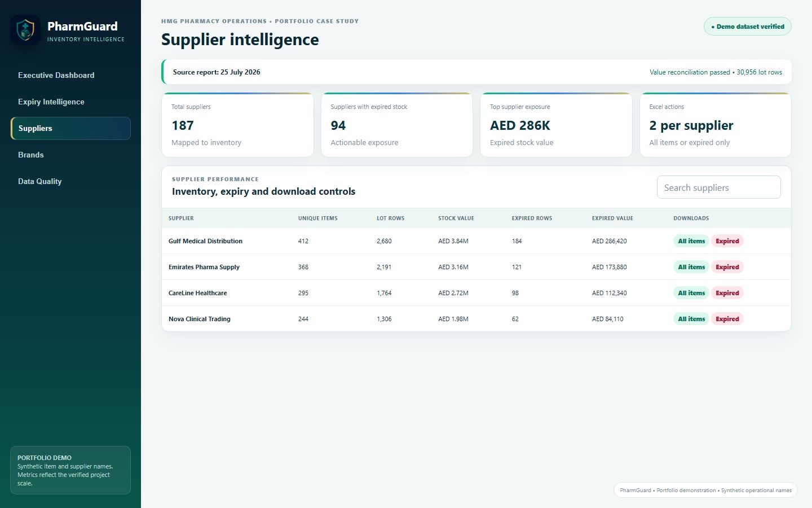The width and height of the screenshot is (812, 508).
Task: Download expired stock for Nova Clinical Trading
Action: click(x=727, y=319)
